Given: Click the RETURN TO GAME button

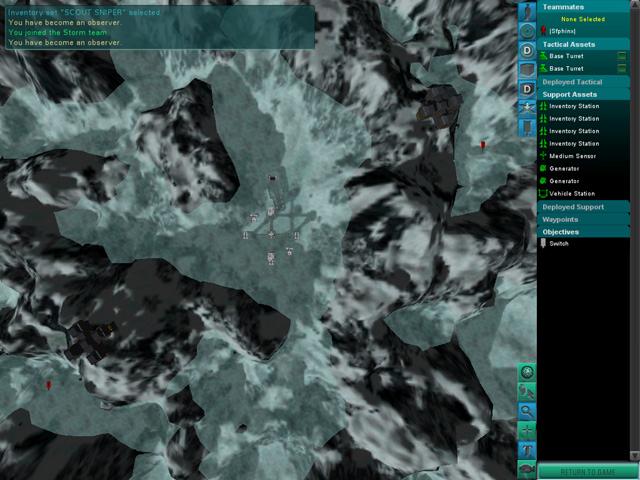Looking at the screenshot, I should 588,471.
